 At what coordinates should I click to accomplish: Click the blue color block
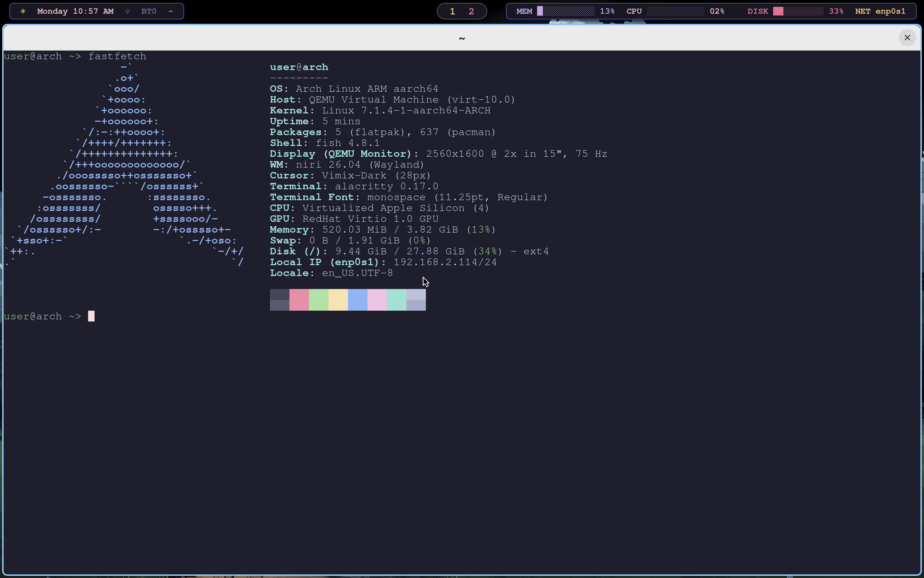358,300
